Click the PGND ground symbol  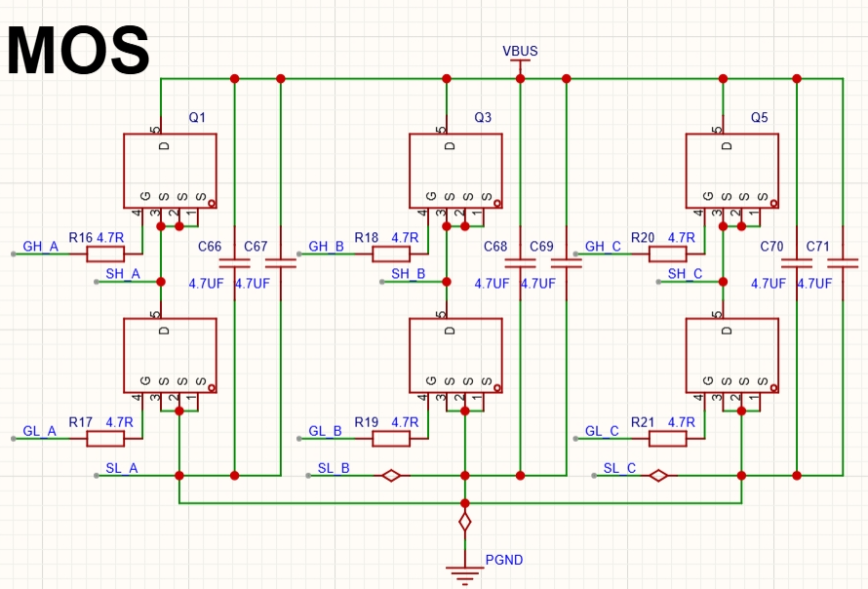coord(465,569)
